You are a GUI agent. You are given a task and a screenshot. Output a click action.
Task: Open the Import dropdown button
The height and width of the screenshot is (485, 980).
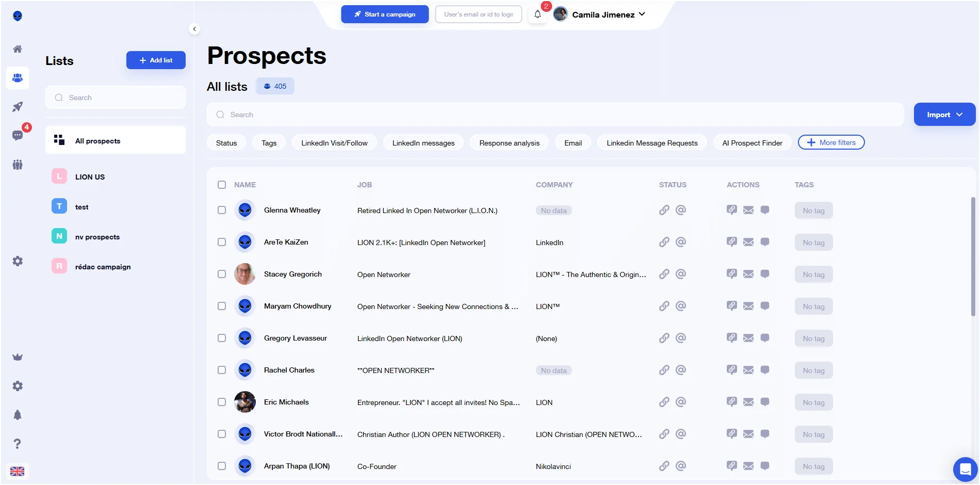[944, 115]
